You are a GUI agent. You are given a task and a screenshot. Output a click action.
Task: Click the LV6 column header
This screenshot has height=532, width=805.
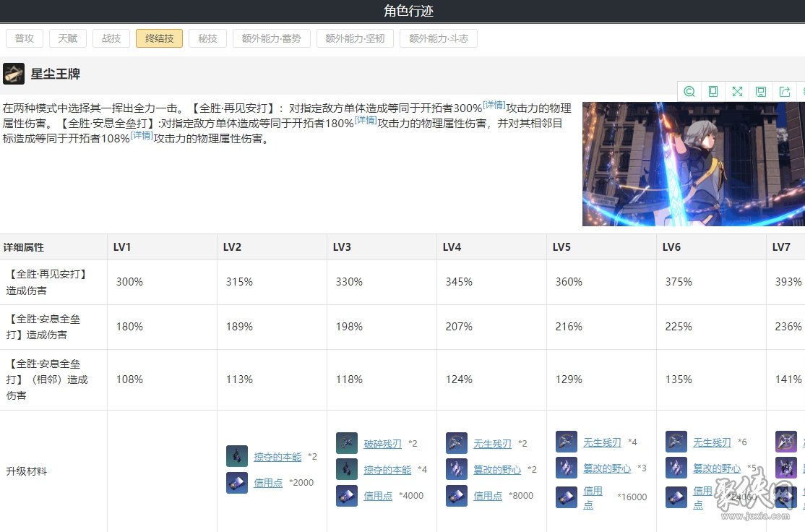click(x=712, y=247)
